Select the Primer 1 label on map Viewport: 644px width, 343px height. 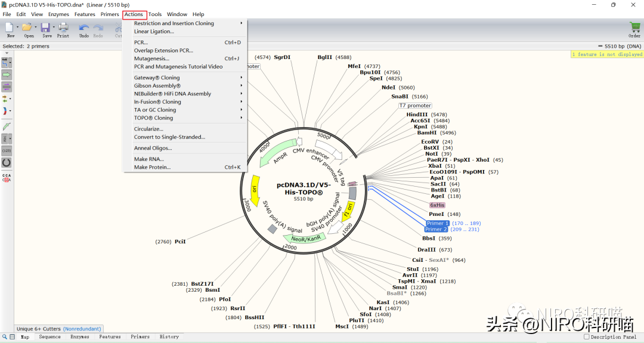pyautogui.click(x=437, y=223)
